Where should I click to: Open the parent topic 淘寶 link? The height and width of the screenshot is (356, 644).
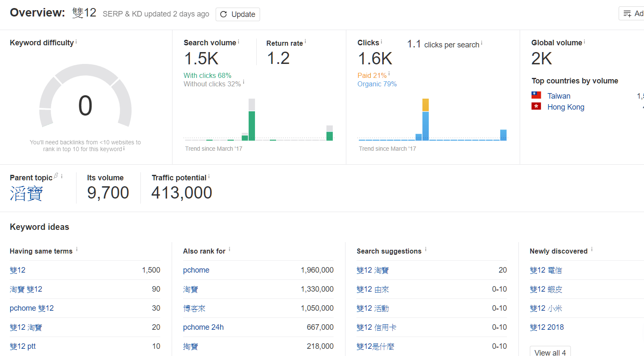click(x=26, y=193)
